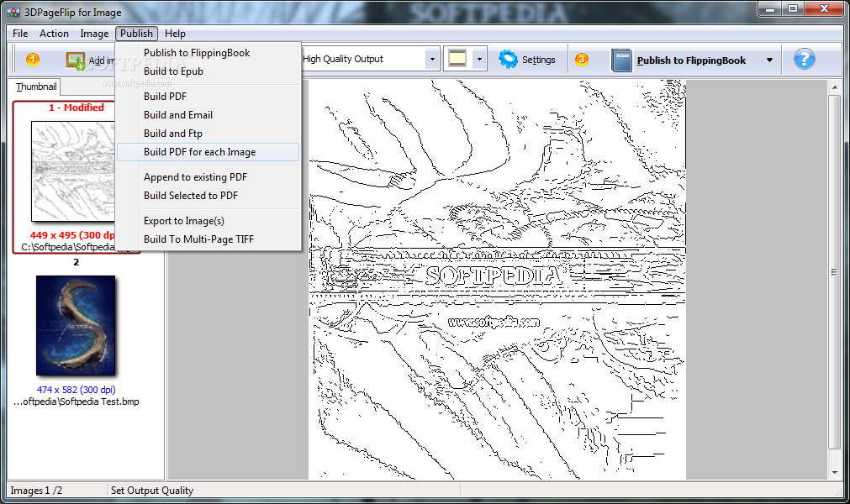Open the Image menu

point(94,34)
